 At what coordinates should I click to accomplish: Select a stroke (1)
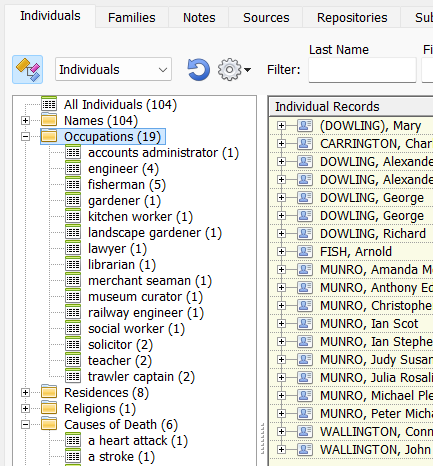tap(121, 457)
